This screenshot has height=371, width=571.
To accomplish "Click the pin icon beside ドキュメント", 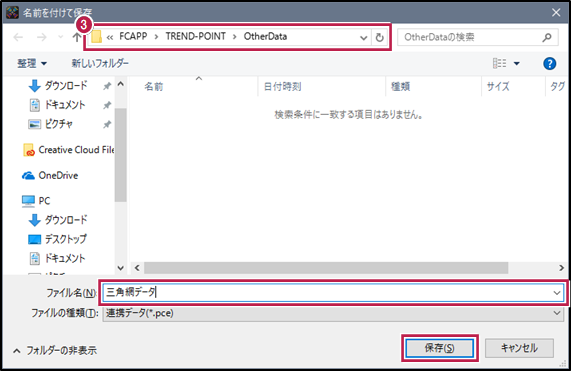I will click(x=107, y=105).
